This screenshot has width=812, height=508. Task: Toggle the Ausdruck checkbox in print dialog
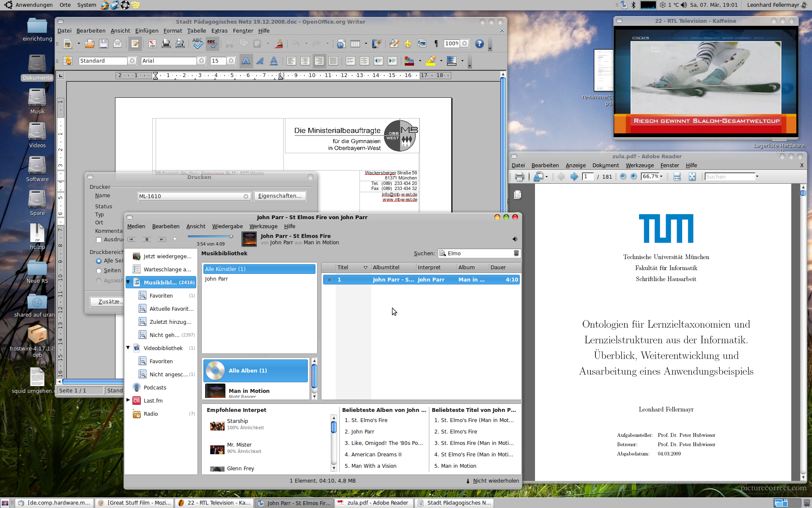pyautogui.click(x=99, y=240)
